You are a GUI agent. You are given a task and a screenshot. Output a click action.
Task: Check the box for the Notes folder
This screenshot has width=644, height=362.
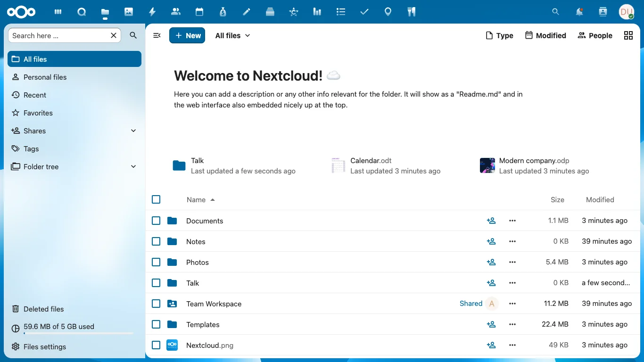coord(156,241)
